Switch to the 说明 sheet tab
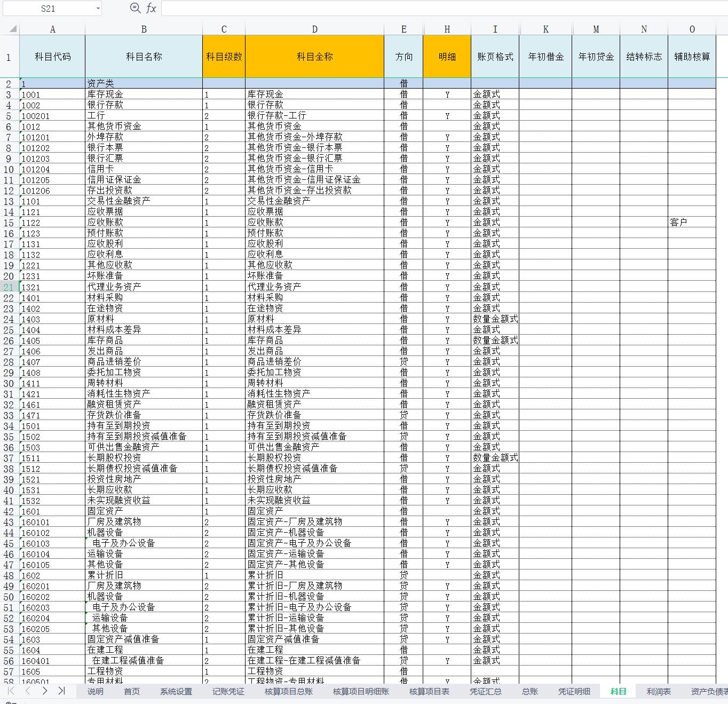This screenshot has height=704, width=728. click(95, 691)
